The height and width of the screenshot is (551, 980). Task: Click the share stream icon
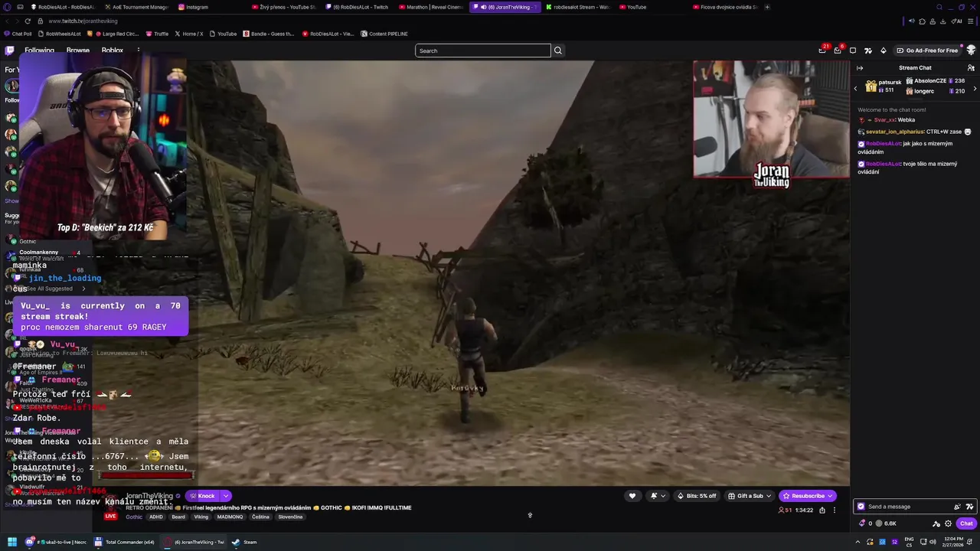822,510
